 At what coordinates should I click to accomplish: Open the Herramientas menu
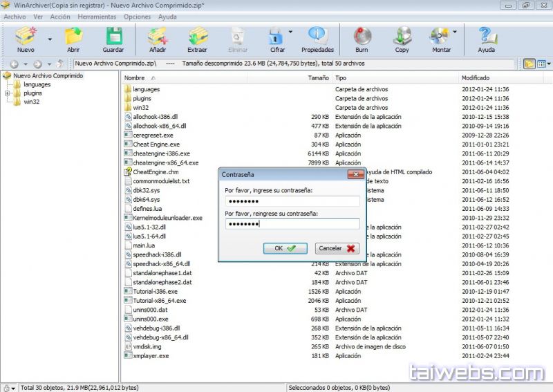click(x=97, y=17)
